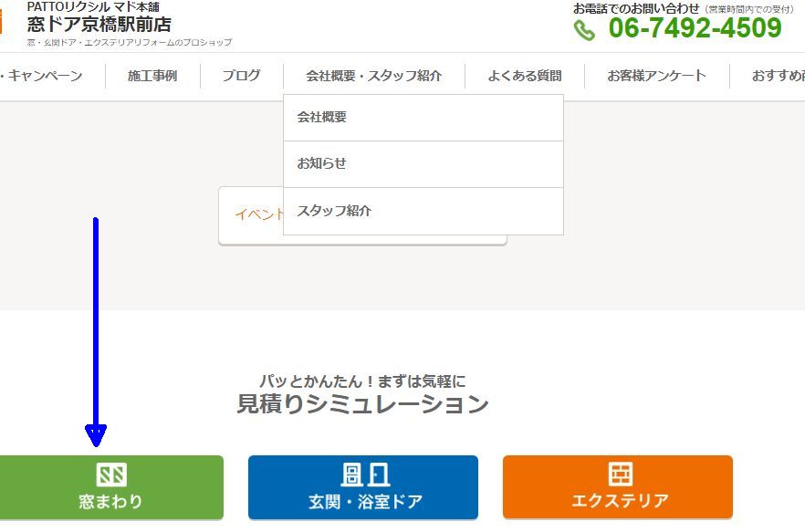
Task: Open お客様アンケート navigation item
Action: [656, 76]
